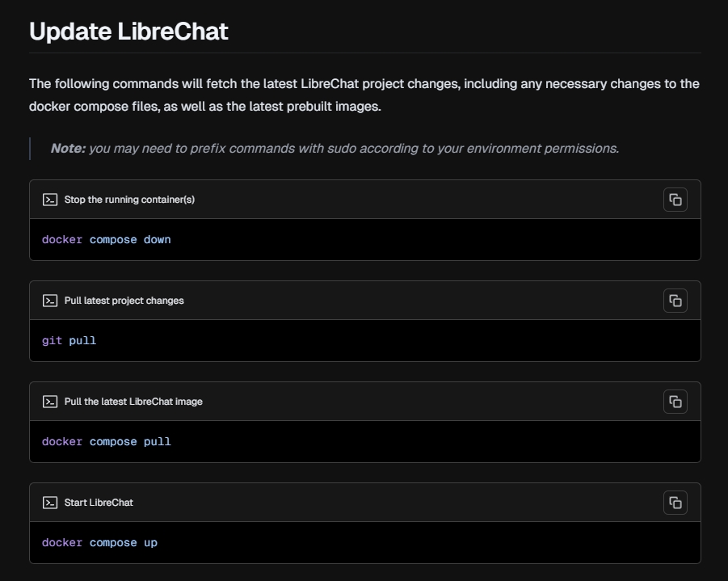Click terminal icon beside 'Pull the latest LibreChat image'

pyautogui.click(x=50, y=402)
